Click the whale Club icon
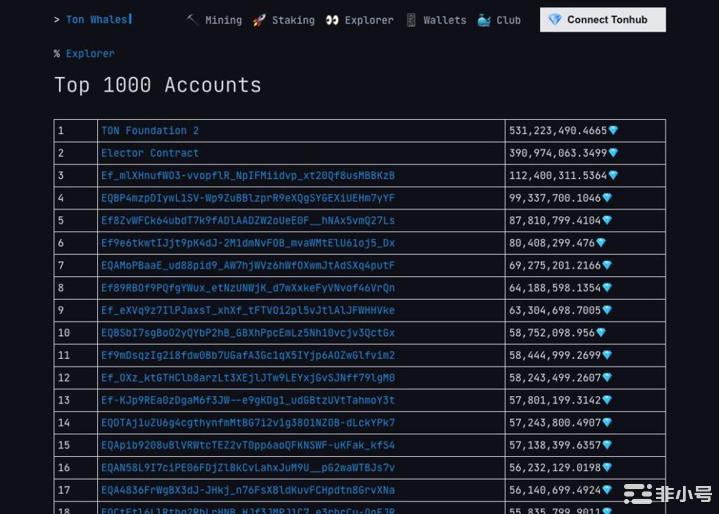This screenshot has width=719, height=514. coord(484,20)
